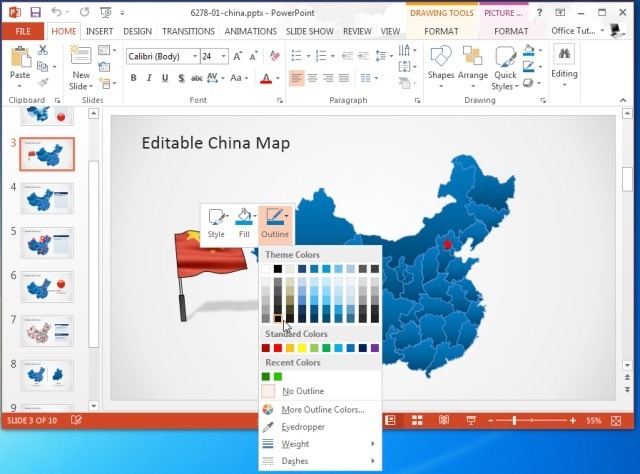Click the Editable China Map title text

click(216, 143)
